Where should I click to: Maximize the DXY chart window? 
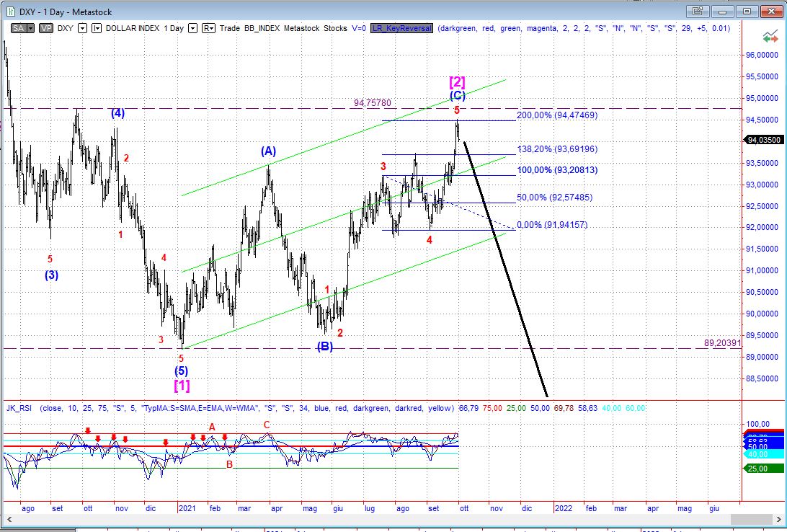[747, 11]
